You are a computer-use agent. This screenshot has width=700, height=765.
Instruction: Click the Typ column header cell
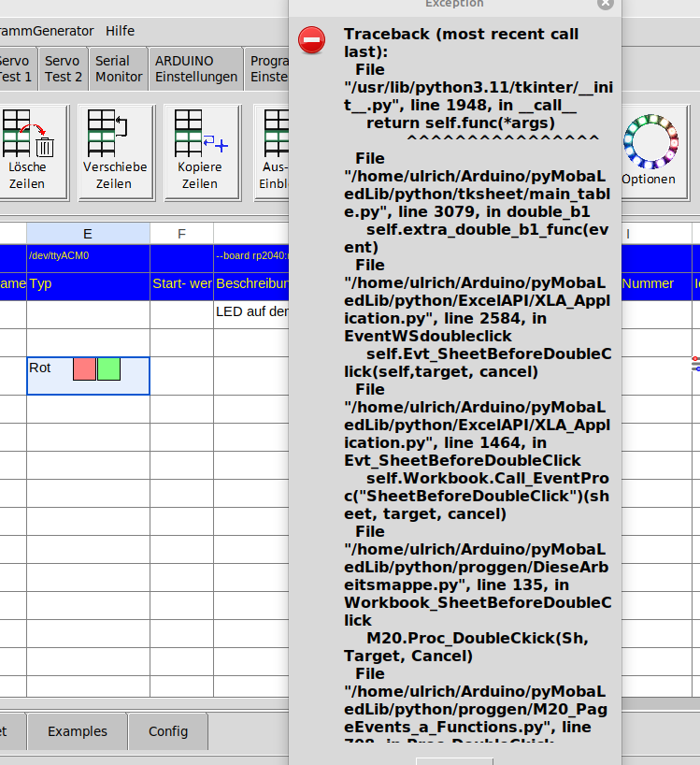click(x=88, y=283)
